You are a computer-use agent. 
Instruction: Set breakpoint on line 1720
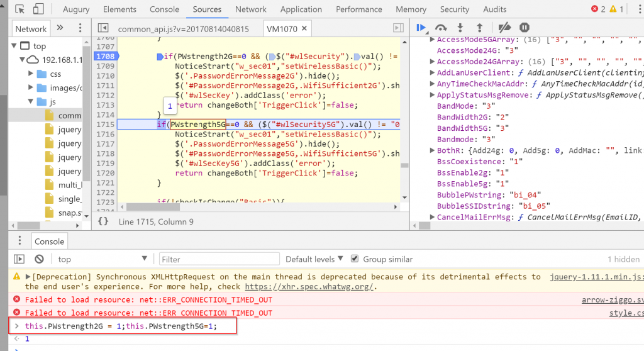pyautogui.click(x=106, y=173)
